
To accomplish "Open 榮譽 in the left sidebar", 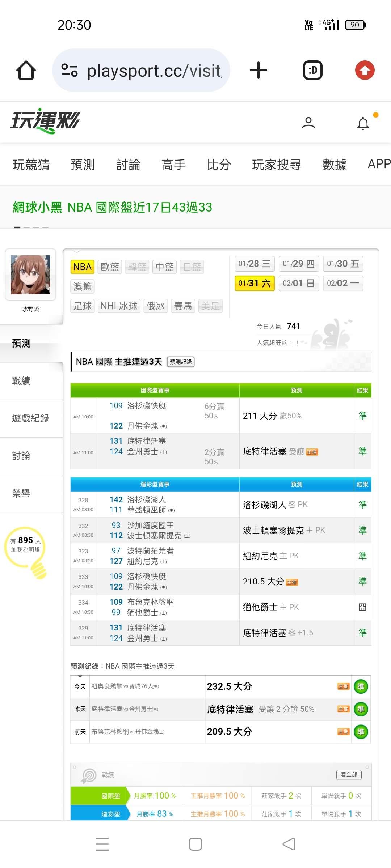I will click(31, 494).
